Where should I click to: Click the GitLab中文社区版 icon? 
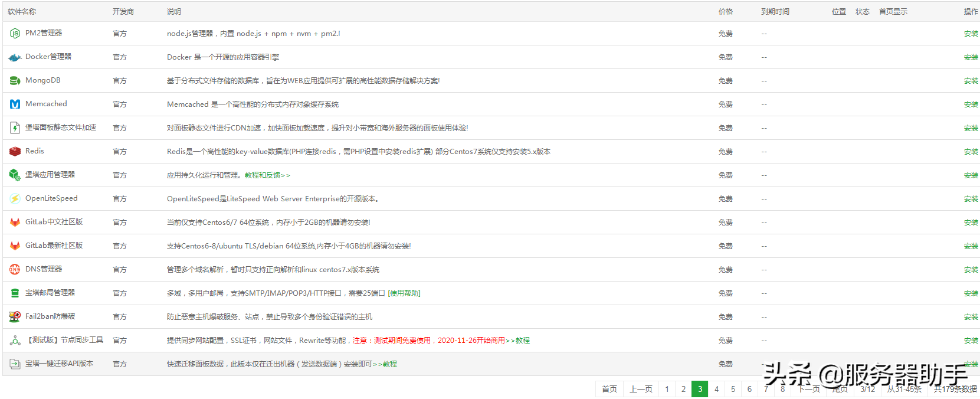coord(15,223)
